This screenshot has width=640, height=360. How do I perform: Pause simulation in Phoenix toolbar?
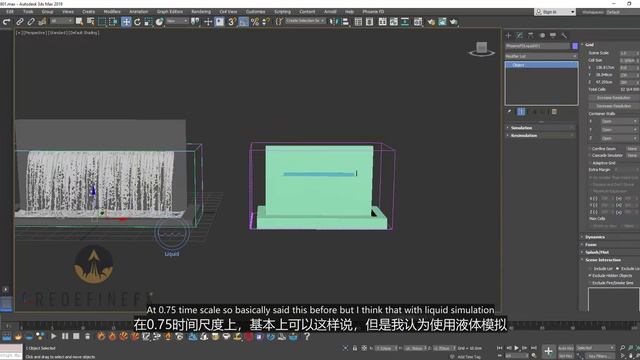tap(65, 336)
